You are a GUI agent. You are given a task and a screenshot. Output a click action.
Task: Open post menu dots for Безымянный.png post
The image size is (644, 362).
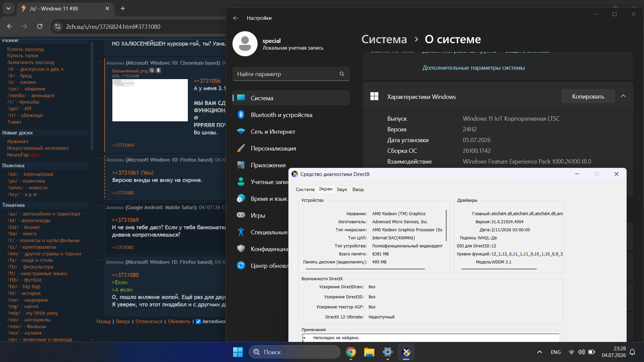100,61
